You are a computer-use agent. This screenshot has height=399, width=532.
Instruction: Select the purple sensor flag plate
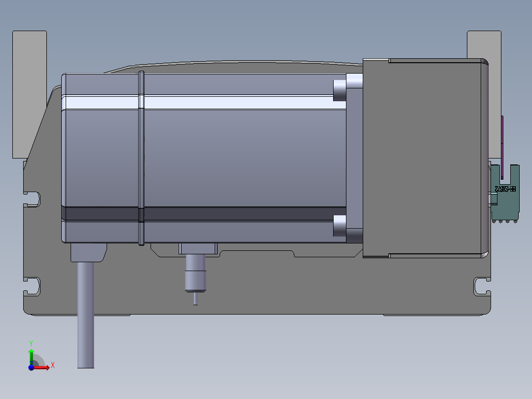(x=502, y=147)
